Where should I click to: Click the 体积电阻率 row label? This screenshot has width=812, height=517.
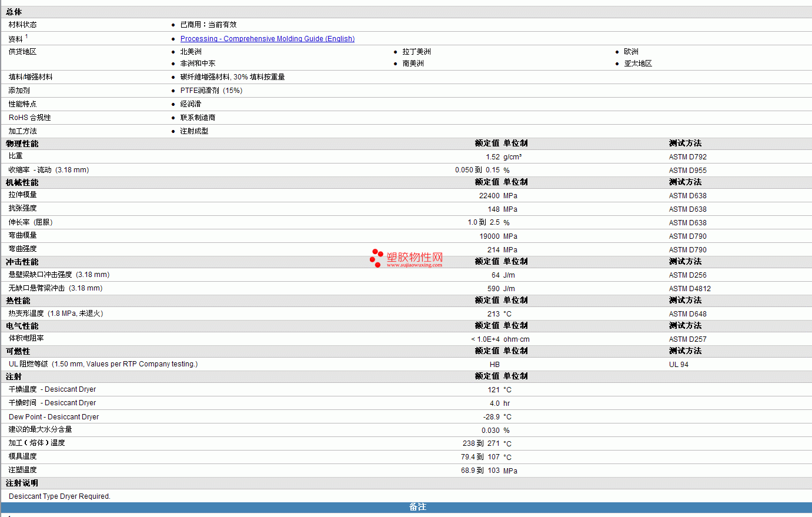[26, 338]
